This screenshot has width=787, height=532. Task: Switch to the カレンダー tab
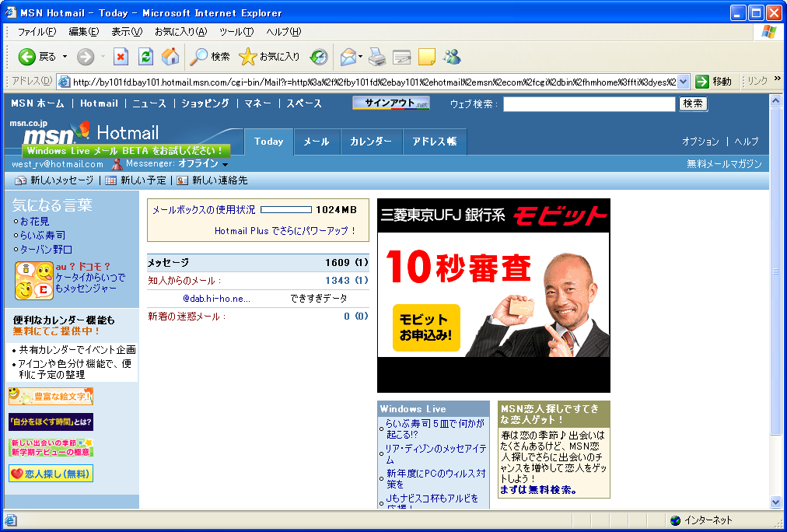371,142
